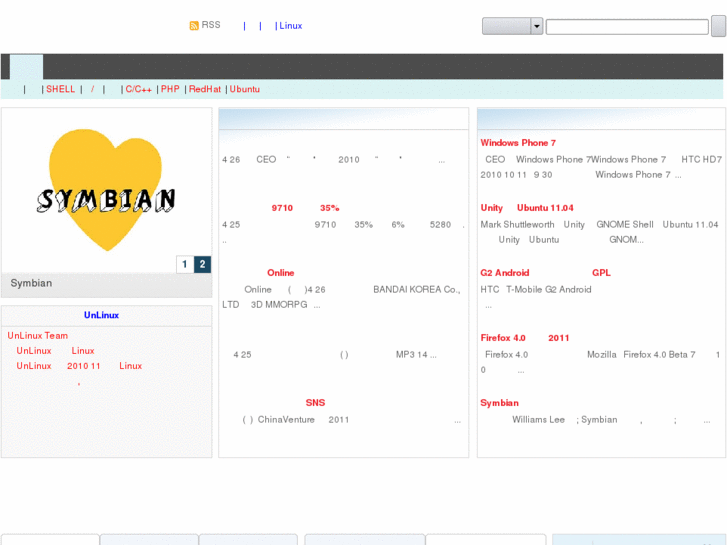Open the G2 Android GPL headline
Screen dimensions: 727x545
click(545, 273)
